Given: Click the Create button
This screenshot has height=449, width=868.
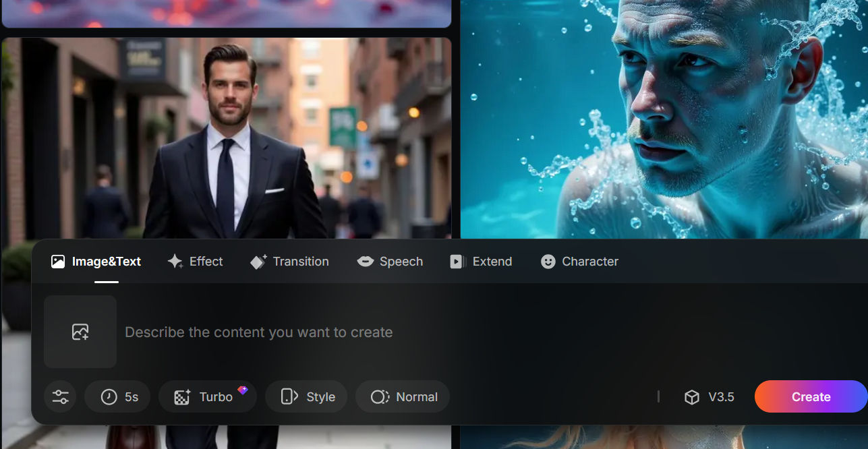Looking at the screenshot, I should tap(811, 396).
